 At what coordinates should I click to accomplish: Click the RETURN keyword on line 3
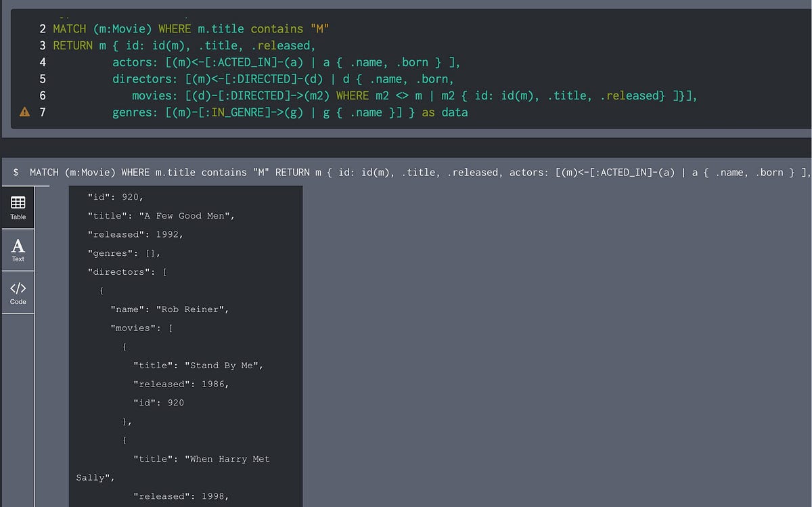[x=74, y=45]
